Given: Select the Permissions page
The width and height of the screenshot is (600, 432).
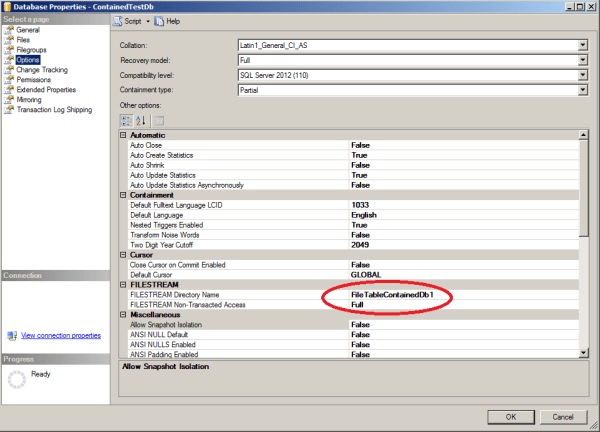Looking at the screenshot, I should [x=34, y=80].
